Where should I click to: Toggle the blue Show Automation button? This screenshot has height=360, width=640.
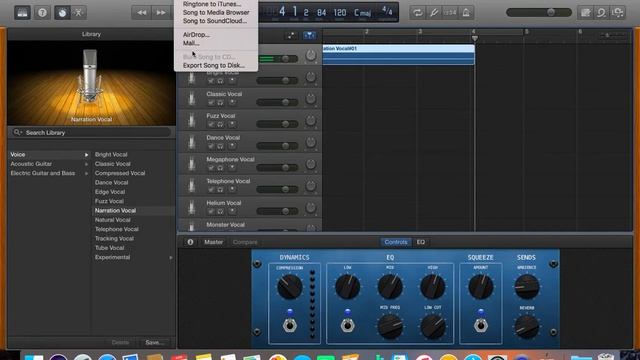[x=309, y=36]
